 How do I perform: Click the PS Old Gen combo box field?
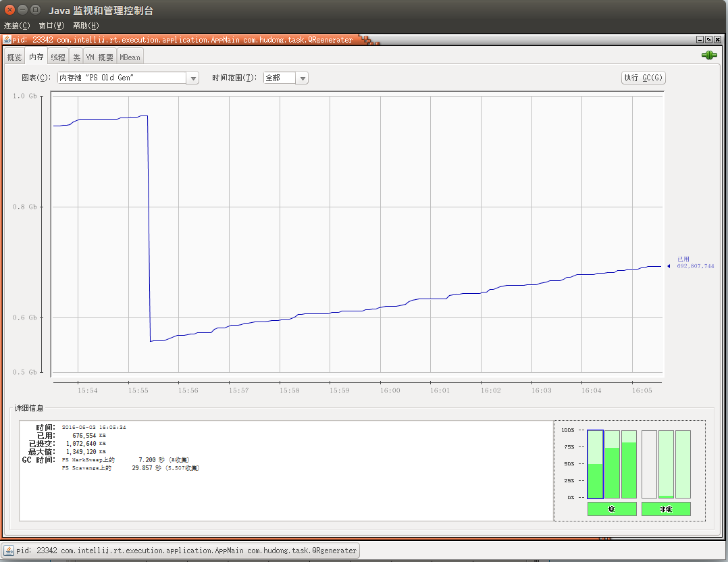tap(122, 78)
